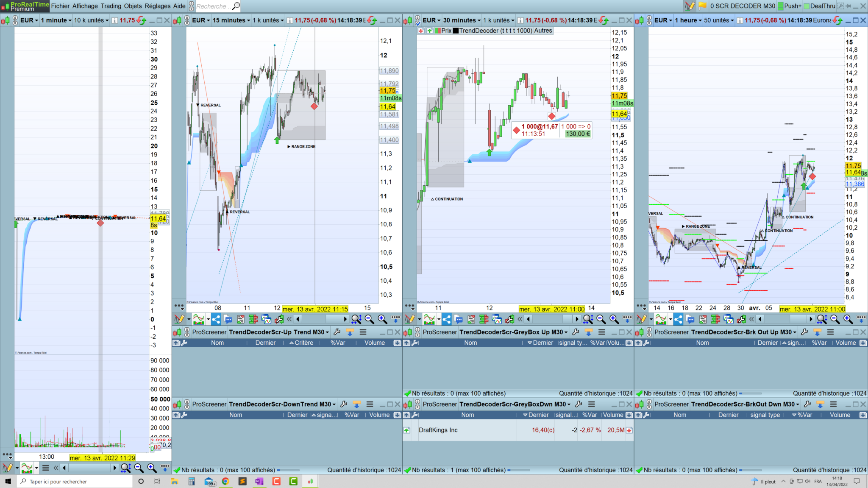Screen dimensions: 868x488
Task: Open the TrendDecoderScr-GreyBoxDwn M30 screener dropdown
Action: pyautogui.click(x=515, y=404)
